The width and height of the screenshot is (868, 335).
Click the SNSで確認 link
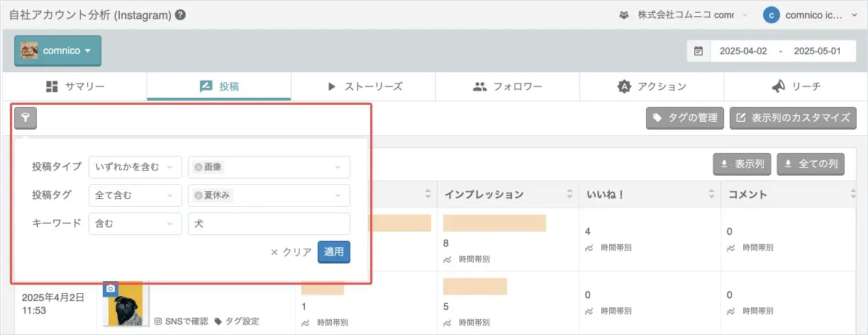pos(182,322)
